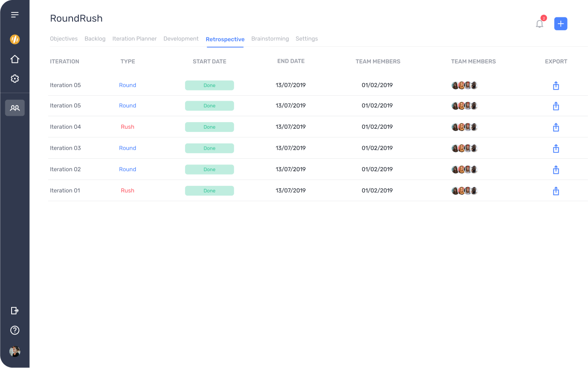Select the team members sidebar icon
This screenshot has width=588, height=368.
coord(15,108)
